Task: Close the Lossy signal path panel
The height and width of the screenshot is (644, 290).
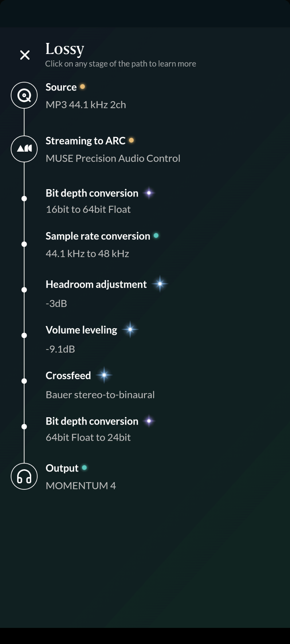Action: pyautogui.click(x=25, y=55)
